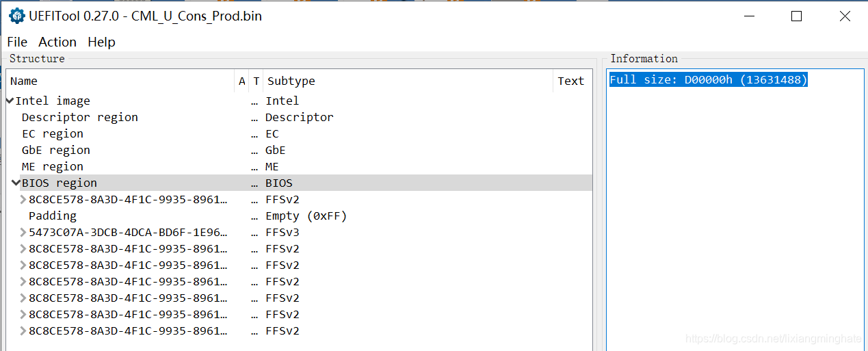Image resolution: width=868 pixels, height=351 pixels.
Task: Maximize the UEFITool window
Action: pyautogui.click(x=796, y=16)
